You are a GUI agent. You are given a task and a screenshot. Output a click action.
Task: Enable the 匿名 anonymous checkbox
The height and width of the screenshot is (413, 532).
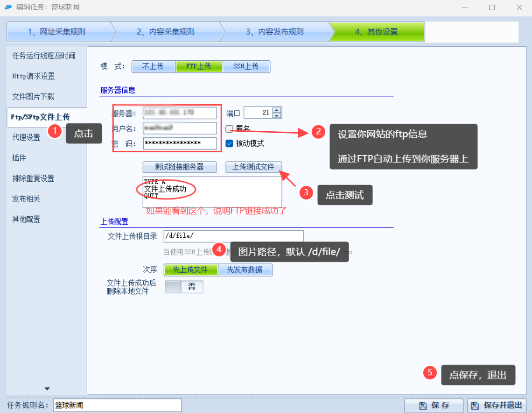pyautogui.click(x=229, y=128)
